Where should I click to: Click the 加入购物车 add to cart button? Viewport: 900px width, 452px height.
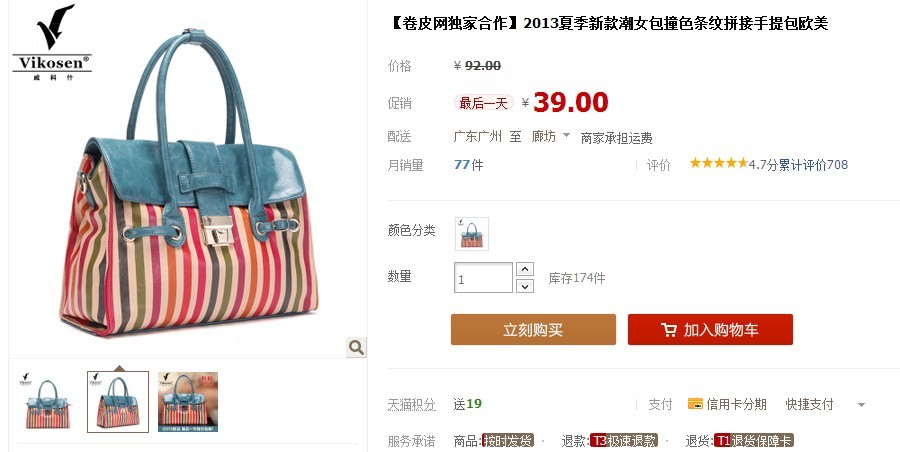710,330
